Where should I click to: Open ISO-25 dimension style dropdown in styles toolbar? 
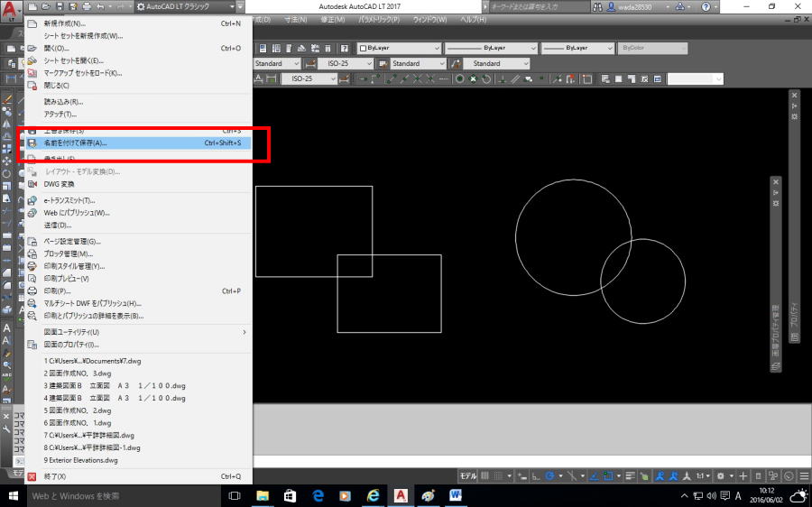(346, 63)
